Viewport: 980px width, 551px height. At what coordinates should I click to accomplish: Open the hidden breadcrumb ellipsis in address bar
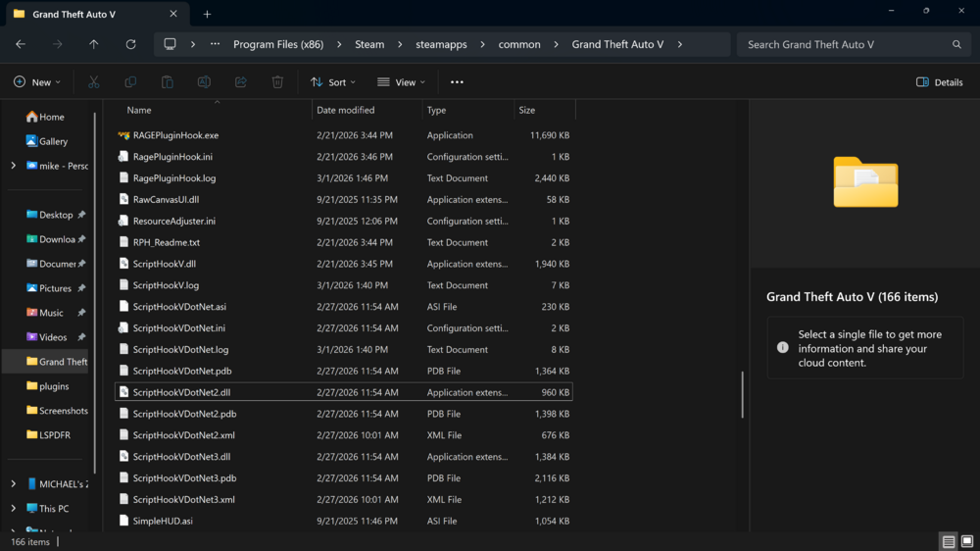click(x=215, y=44)
